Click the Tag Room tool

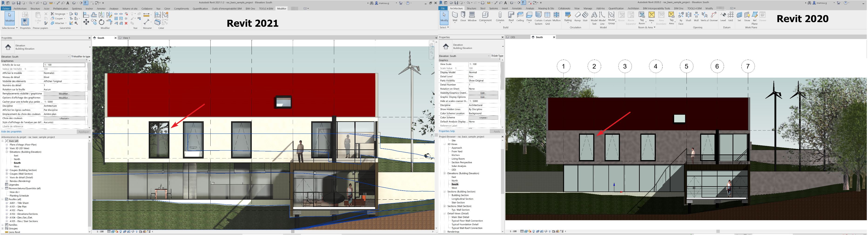642,18
